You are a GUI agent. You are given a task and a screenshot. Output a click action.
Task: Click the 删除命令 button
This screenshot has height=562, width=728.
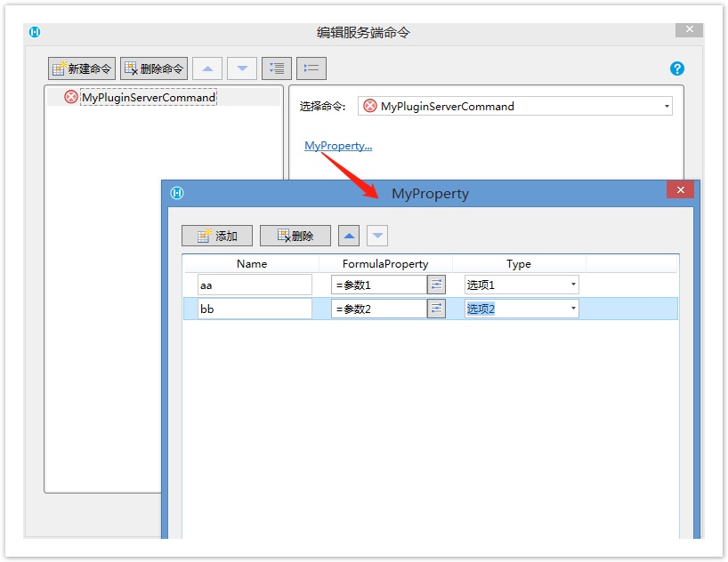tap(154, 68)
